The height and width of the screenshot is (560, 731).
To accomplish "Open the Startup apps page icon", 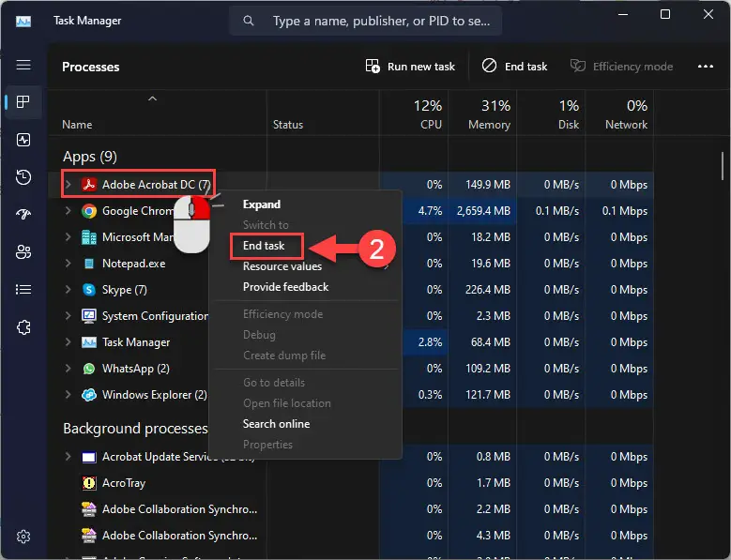I will [23, 214].
